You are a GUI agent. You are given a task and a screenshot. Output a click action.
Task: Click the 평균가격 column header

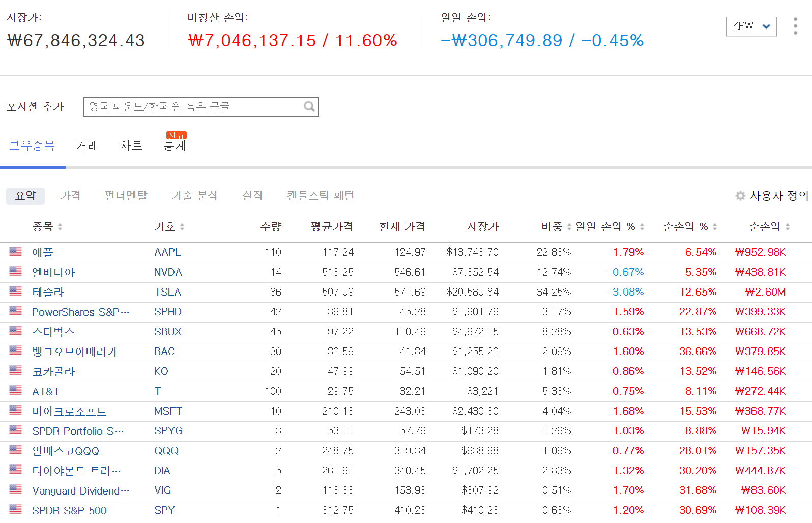(x=332, y=227)
